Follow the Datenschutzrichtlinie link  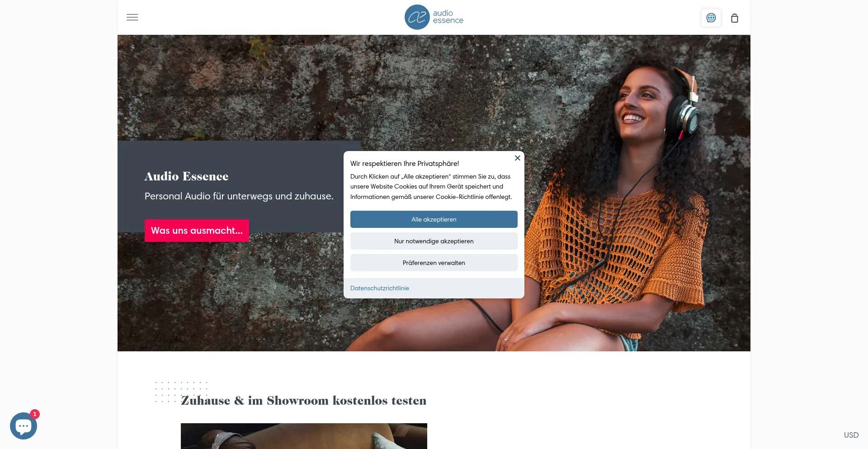coord(380,288)
